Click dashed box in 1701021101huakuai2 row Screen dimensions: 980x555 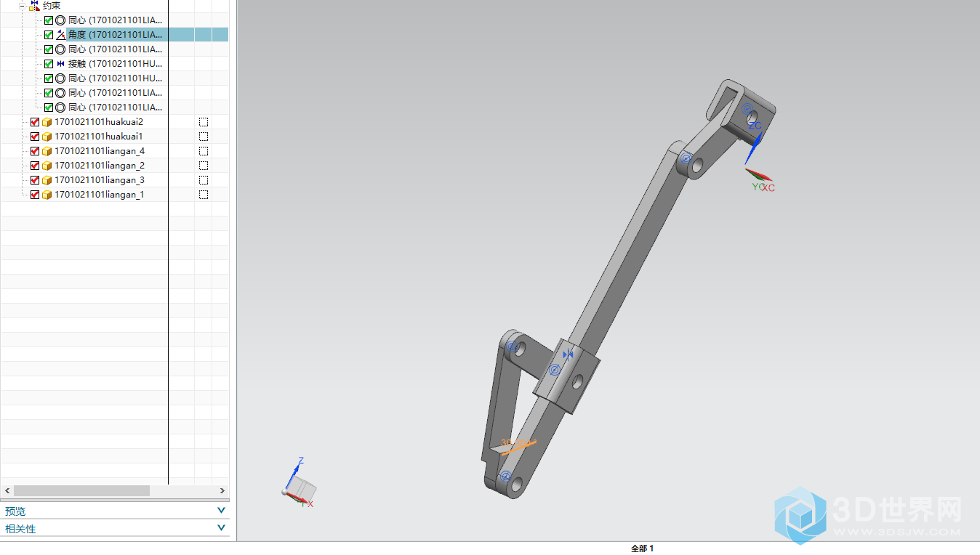(204, 122)
